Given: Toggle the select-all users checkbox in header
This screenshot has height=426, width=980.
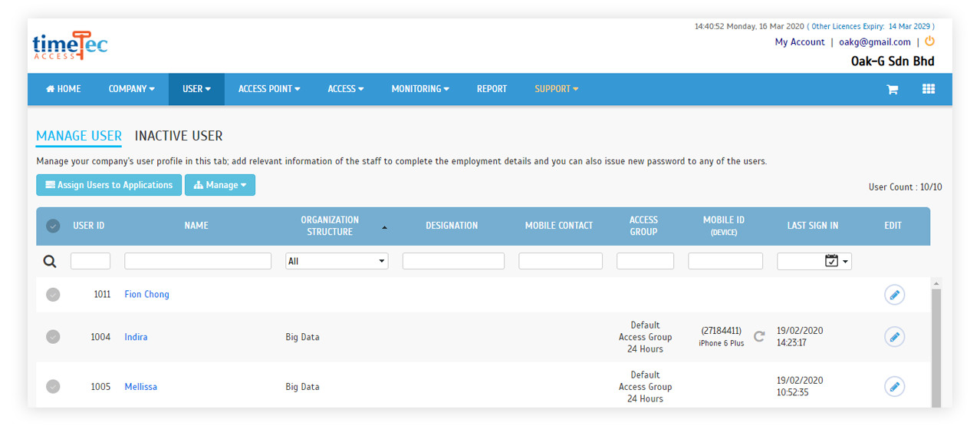Looking at the screenshot, I should 53,226.
